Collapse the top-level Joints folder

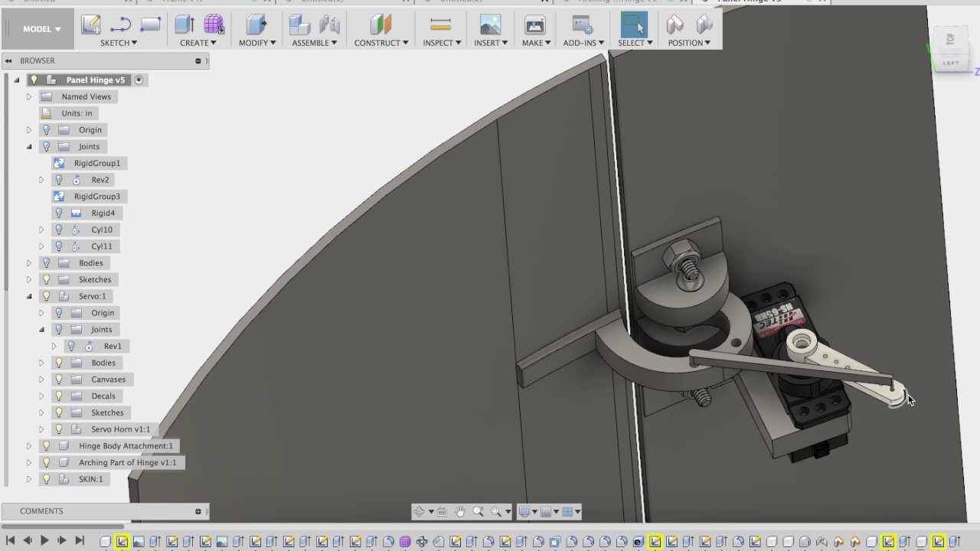click(29, 146)
